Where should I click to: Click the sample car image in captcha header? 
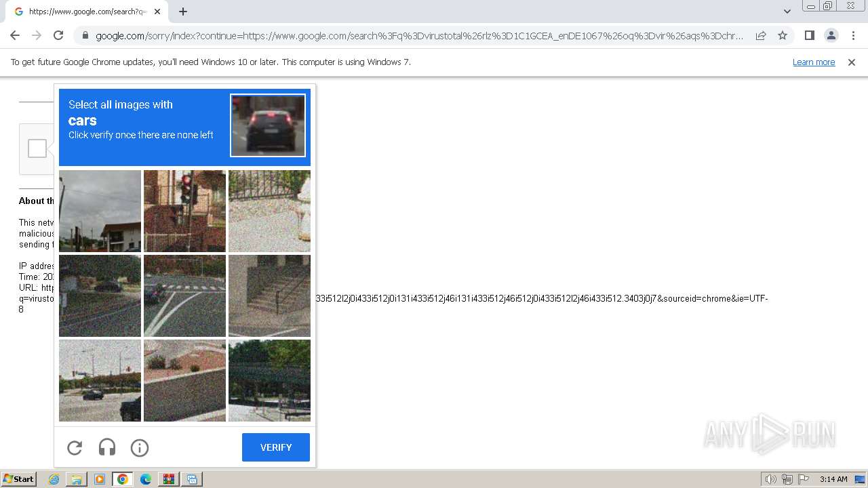tap(268, 125)
